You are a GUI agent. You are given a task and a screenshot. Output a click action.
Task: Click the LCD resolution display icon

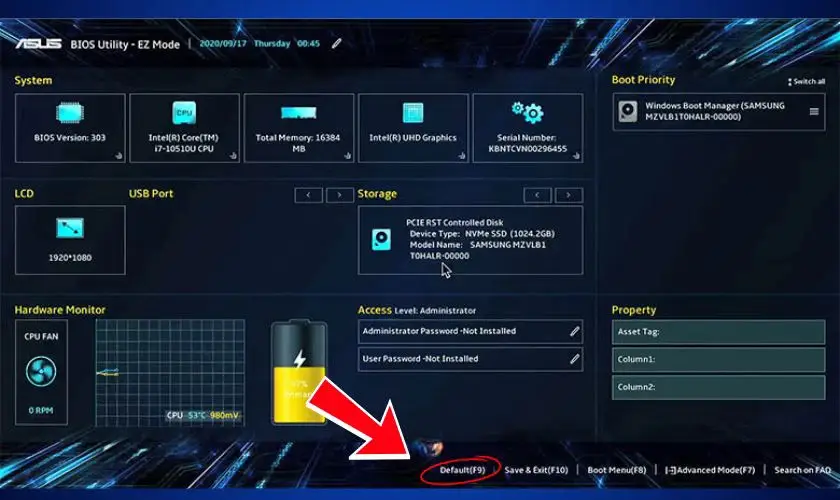click(x=70, y=228)
